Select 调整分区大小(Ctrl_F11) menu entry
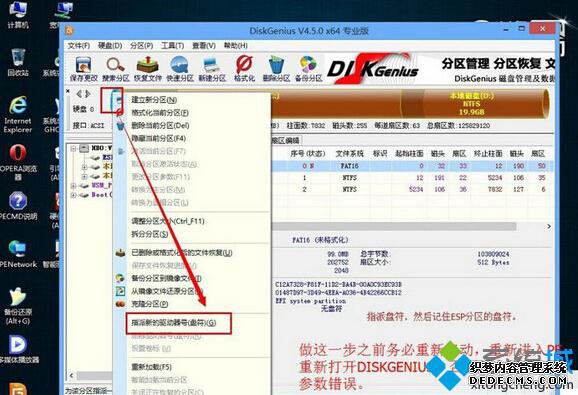 [168, 221]
